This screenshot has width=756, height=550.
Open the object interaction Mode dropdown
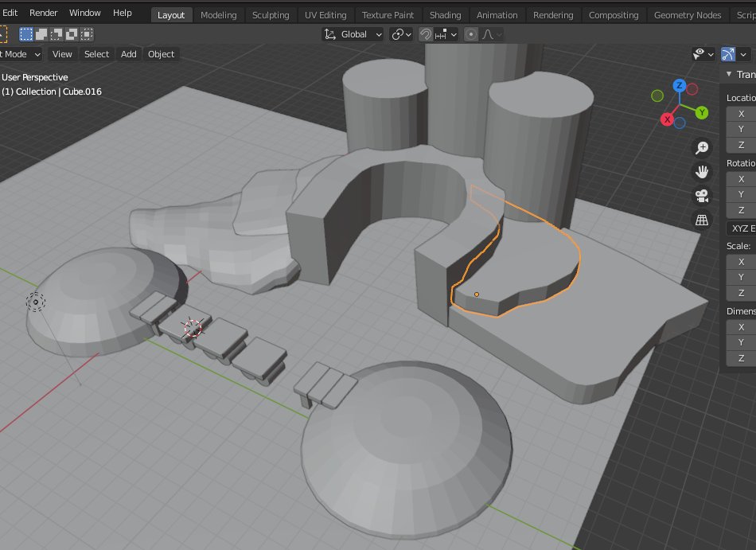click(x=21, y=54)
